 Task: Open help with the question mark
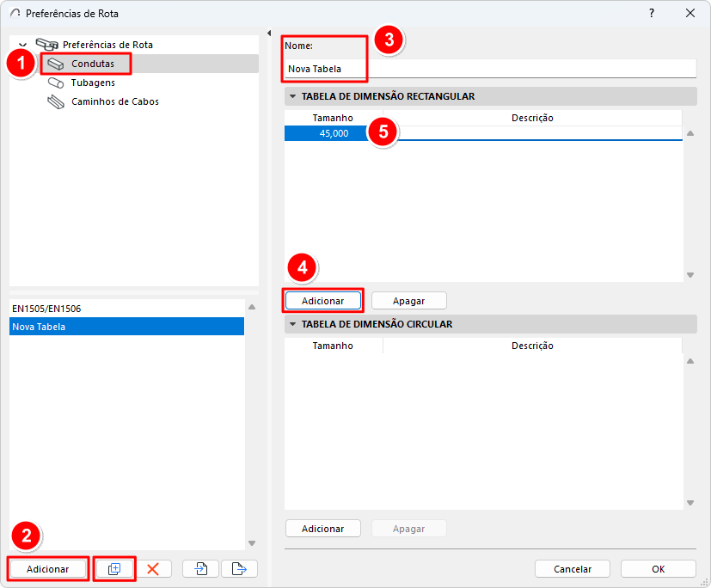(652, 13)
